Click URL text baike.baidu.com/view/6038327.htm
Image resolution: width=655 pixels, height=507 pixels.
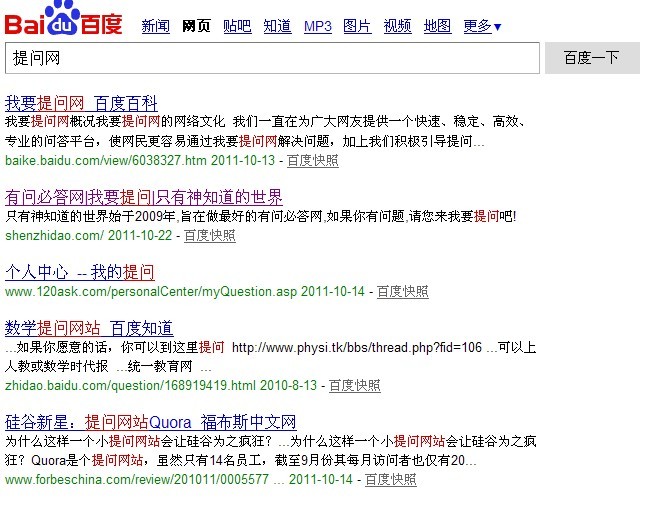[106, 160]
